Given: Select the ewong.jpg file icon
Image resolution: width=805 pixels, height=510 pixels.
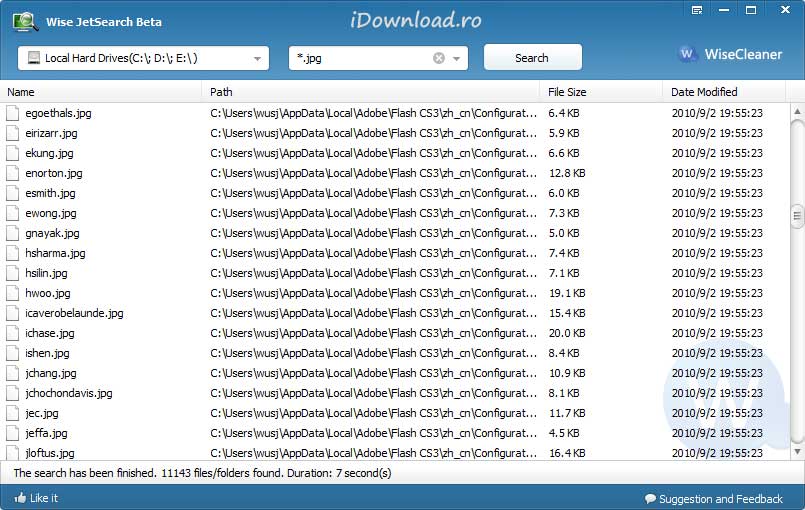Looking at the screenshot, I should click(13, 213).
